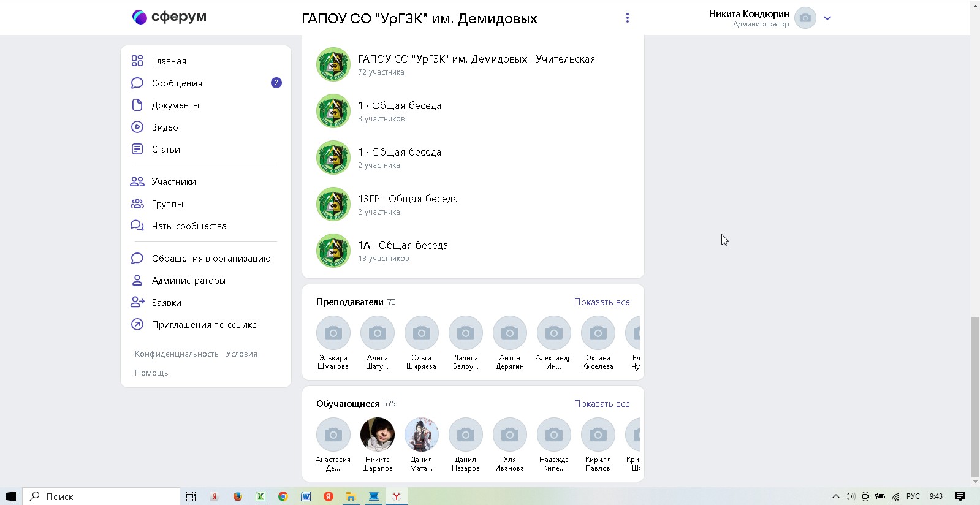The image size is (980, 505).
Task: Click the volume speaker tray icon
Action: [x=850, y=496]
